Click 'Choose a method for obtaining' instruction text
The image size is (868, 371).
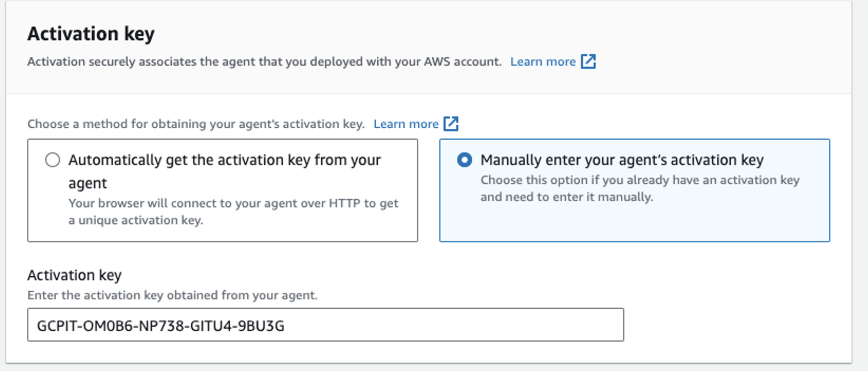[196, 124]
